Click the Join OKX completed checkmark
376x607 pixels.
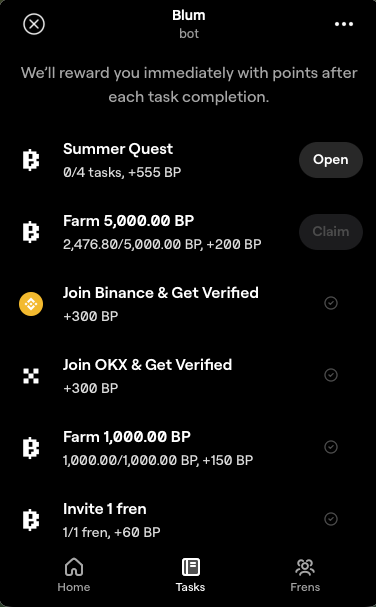click(x=331, y=375)
